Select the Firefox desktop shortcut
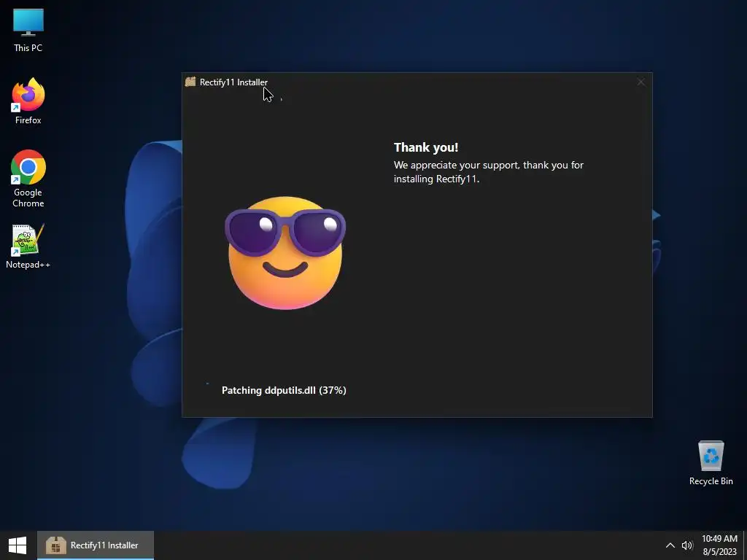This screenshot has width=747, height=560. (28, 101)
